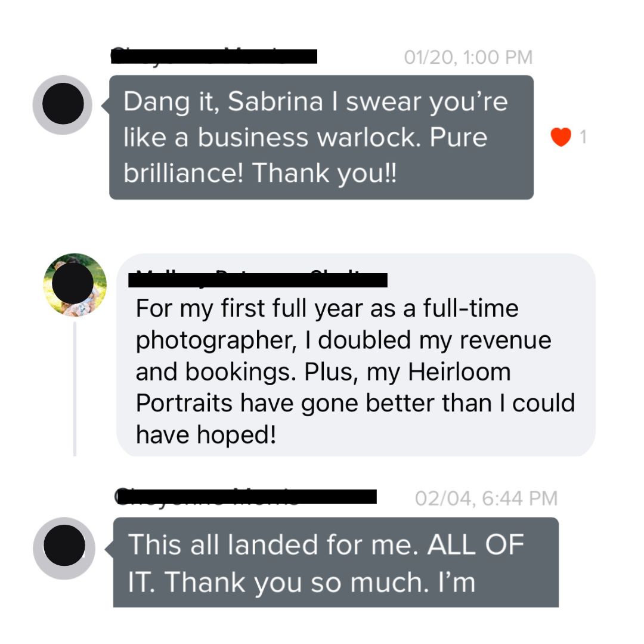Open the gray avatar beside the 'This all landed' message
This screenshot has width=644, height=644.
(x=64, y=548)
